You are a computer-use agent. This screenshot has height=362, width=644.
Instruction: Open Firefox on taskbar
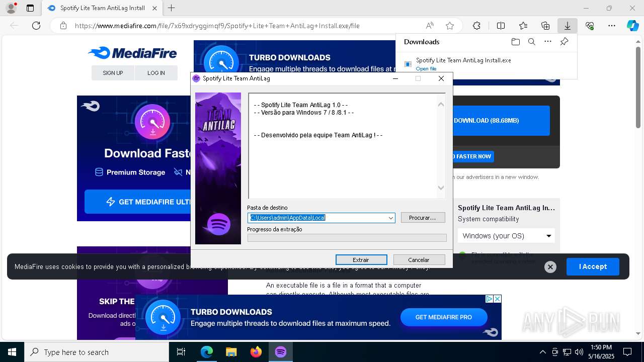click(x=256, y=352)
